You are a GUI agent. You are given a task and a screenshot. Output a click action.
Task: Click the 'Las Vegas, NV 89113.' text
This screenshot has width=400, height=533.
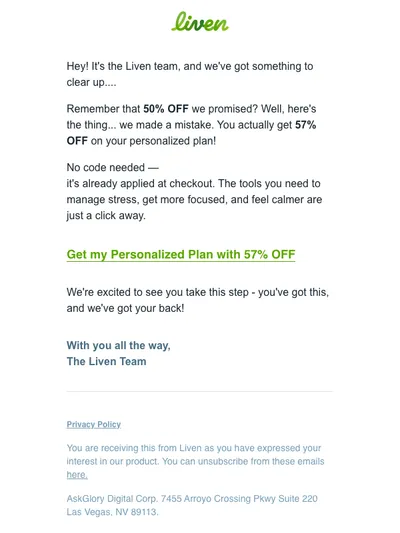(x=112, y=512)
